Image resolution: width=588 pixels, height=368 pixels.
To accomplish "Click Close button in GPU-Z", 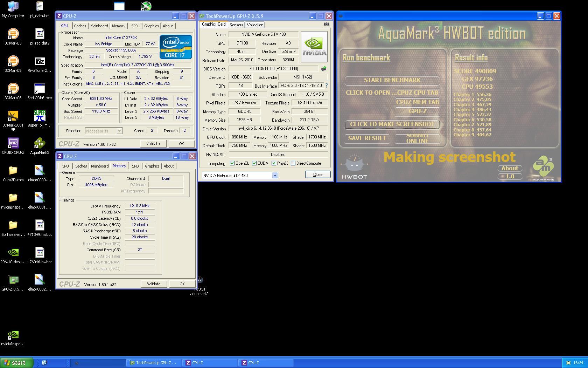I will click(x=318, y=175).
